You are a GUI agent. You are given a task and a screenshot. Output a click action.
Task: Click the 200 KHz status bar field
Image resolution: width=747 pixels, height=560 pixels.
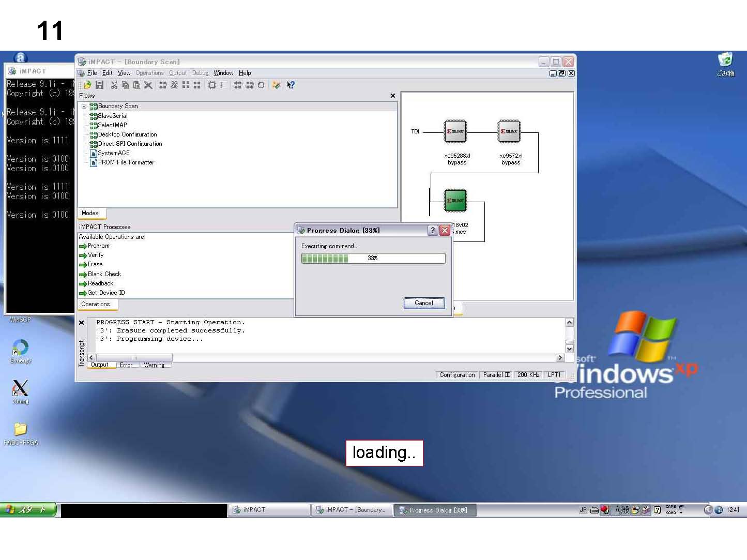pyautogui.click(x=528, y=375)
